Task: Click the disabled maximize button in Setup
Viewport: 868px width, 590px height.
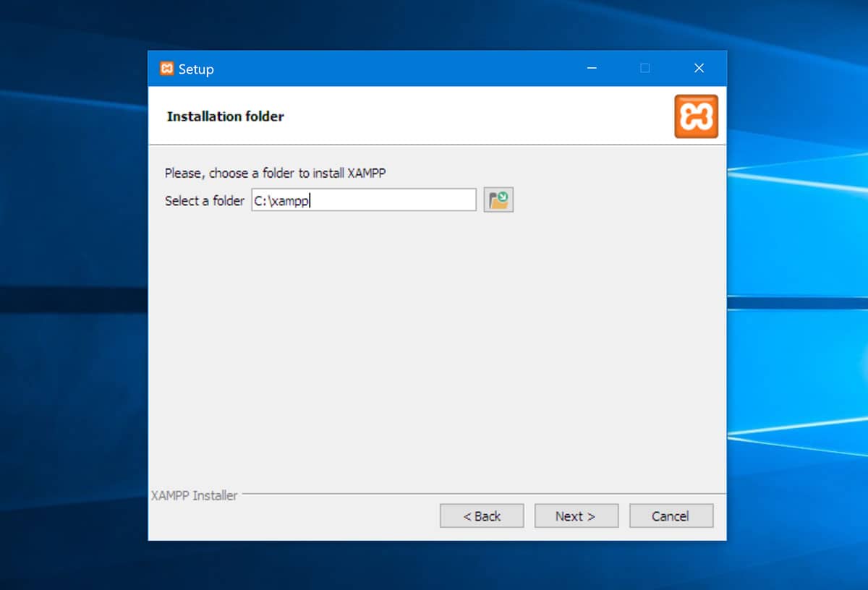Action: [x=645, y=69]
